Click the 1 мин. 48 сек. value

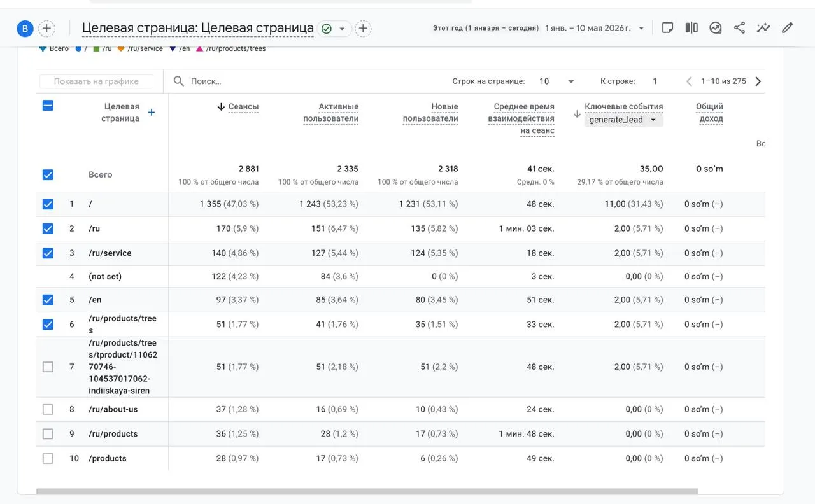[527, 434]
